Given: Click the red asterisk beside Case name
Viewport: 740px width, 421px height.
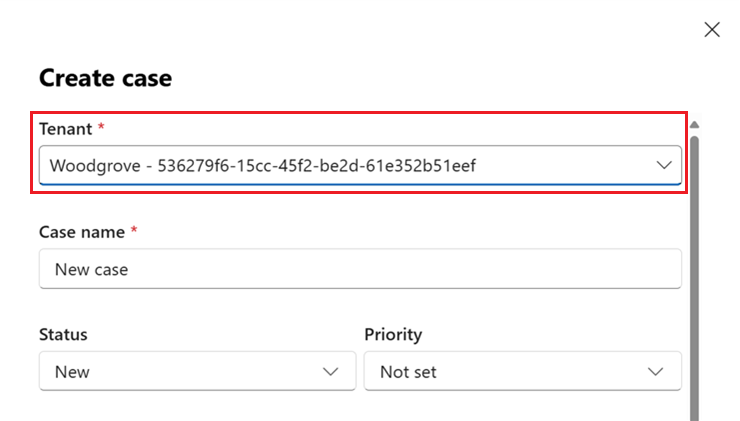Looking at the screenshot, I should [x=134, y=232].
